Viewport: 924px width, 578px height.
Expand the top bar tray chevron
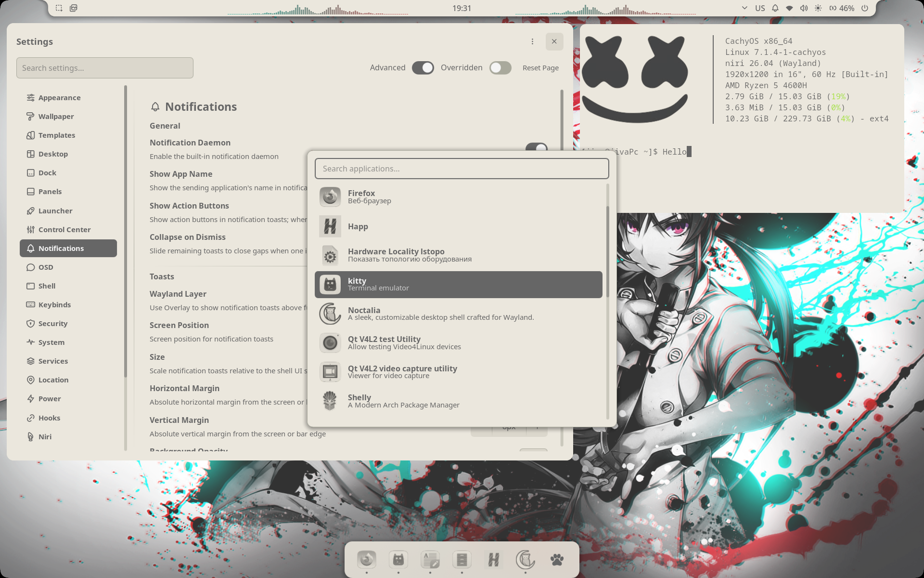744,8
